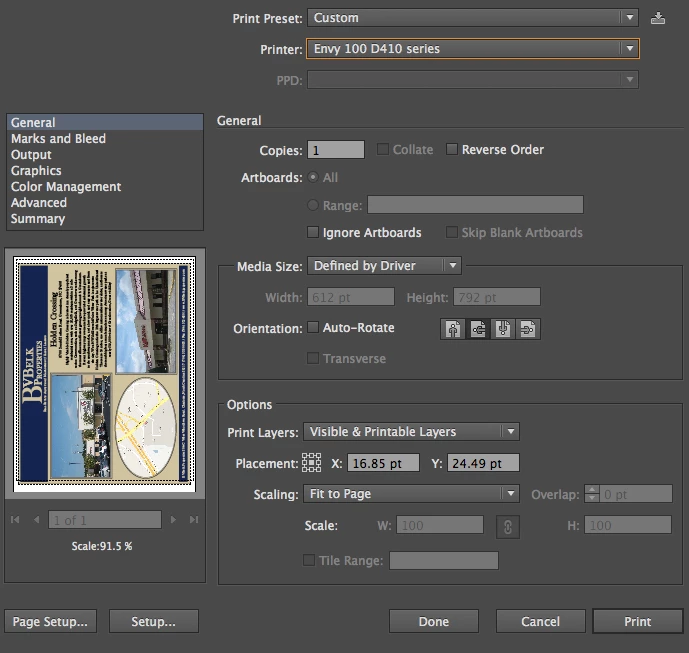Screen dimensions: 689x653
Task: Open the PPD dropdown
Action: pyautogui.click(x=473, y=80)
